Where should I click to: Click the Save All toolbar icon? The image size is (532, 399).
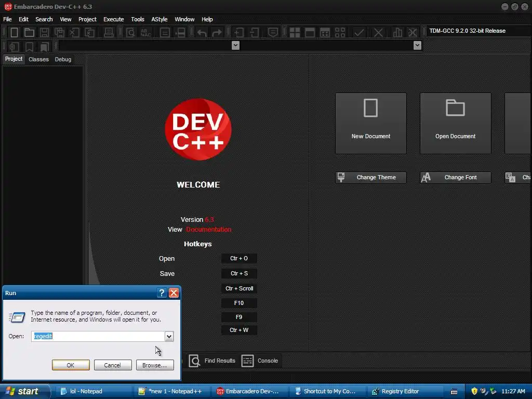(59, 33)
